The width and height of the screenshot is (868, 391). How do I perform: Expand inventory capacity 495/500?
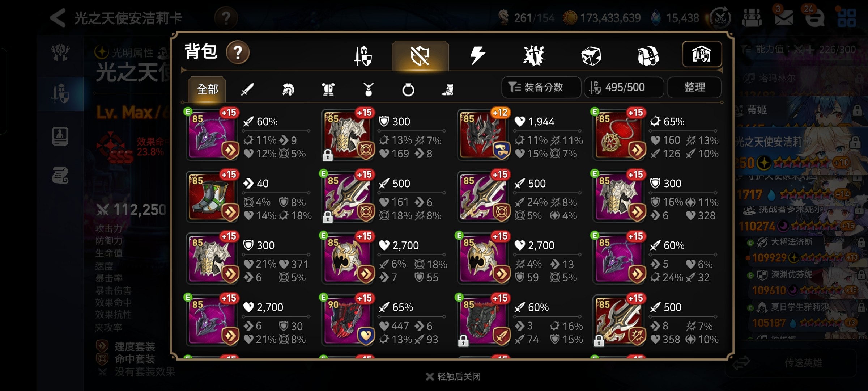[624, 87]
